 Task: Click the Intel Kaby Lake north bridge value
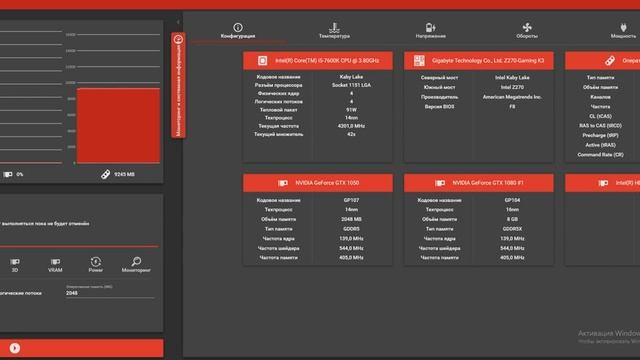pyautogui.click(x=512, y=77)
